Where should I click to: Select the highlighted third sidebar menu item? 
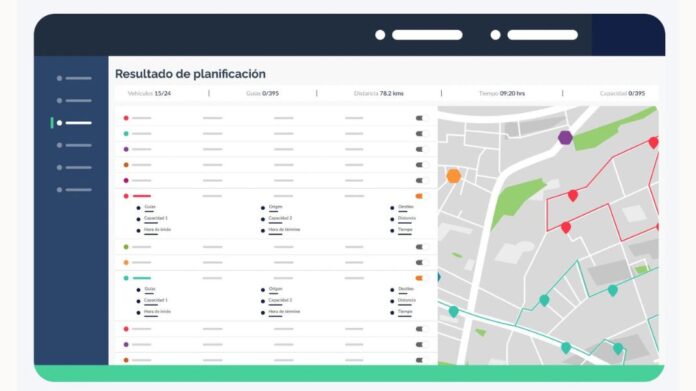74,123
